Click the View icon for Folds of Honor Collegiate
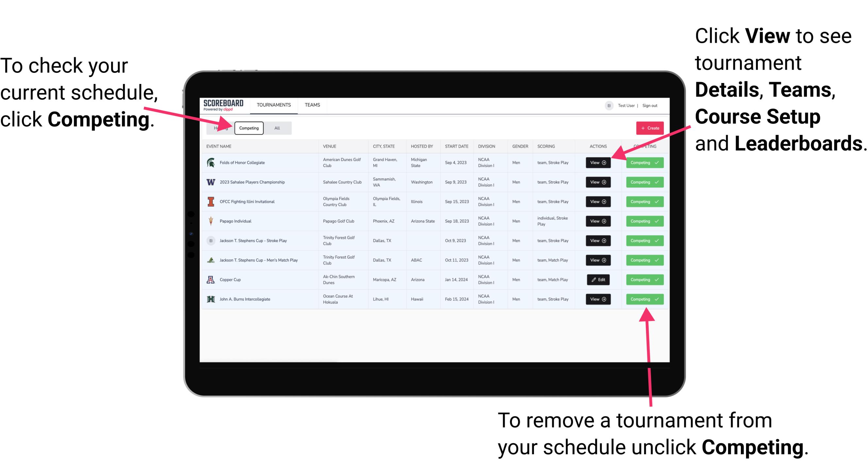This screenshot has width=868, height=467. click(x=598, y=163)
